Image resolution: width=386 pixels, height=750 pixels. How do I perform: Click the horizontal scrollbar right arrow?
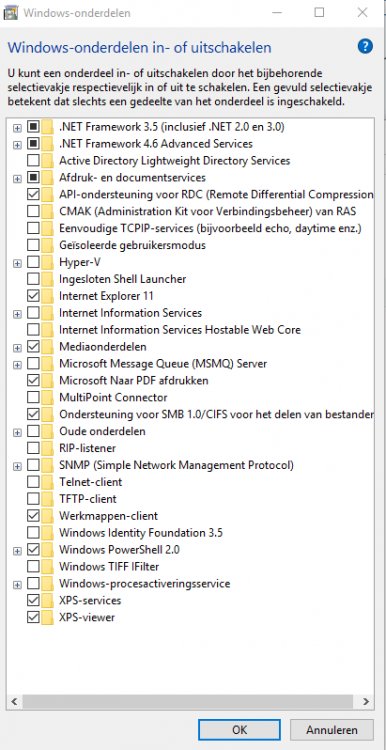tap(366, 702)
